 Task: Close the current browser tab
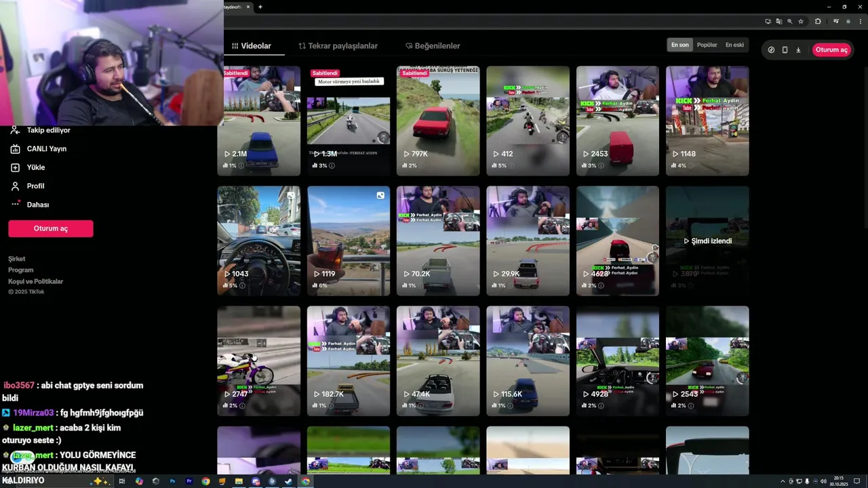248,7
